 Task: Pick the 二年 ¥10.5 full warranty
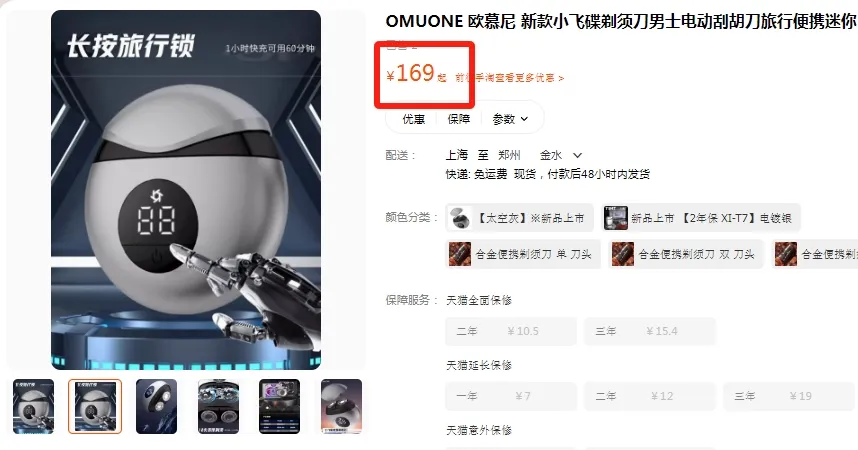[x=511, y=331]
